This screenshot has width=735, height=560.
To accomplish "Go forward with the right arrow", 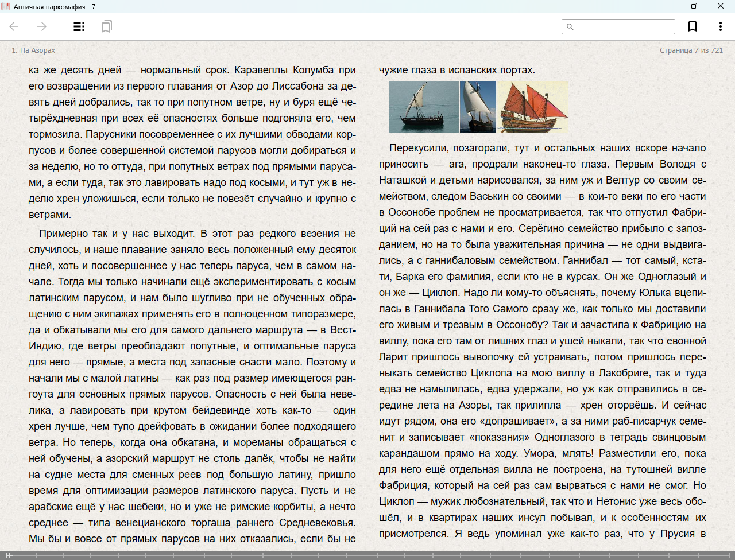I will click(x=42, y=26).
